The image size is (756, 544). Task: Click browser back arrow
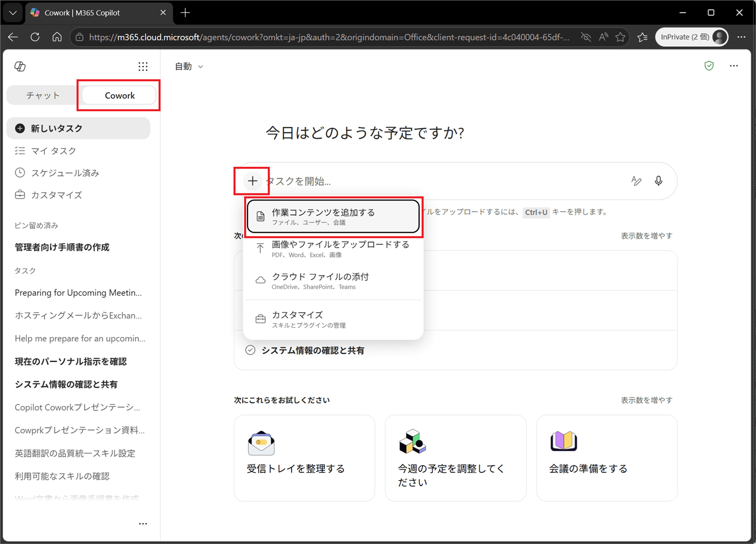13,37
